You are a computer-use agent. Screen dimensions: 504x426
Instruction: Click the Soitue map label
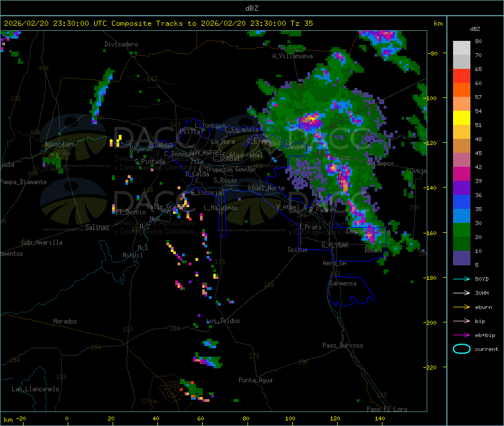pos(297,250)
